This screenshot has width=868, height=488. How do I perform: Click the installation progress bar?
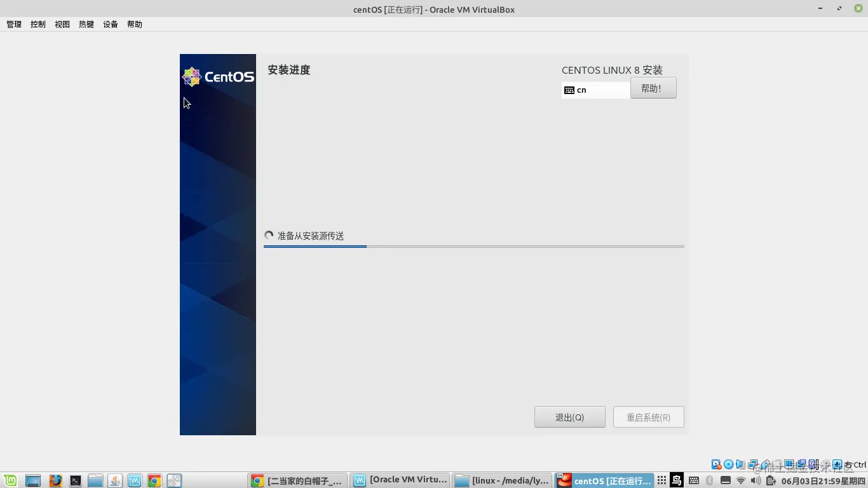click(474, 247)
